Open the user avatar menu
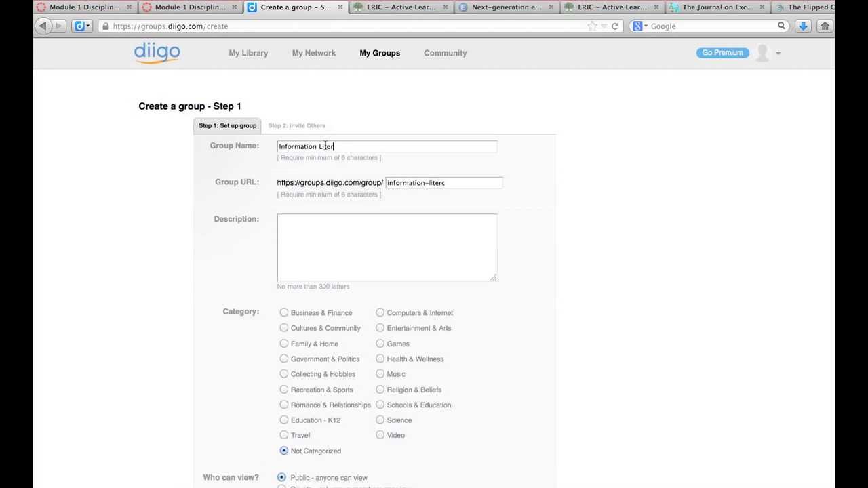 (x=767, y=53)
